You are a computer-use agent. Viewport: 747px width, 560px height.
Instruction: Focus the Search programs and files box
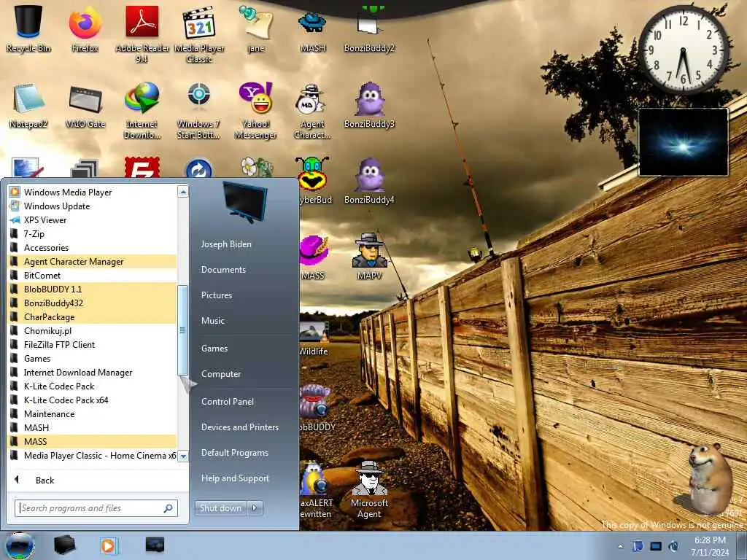(96, 508)
